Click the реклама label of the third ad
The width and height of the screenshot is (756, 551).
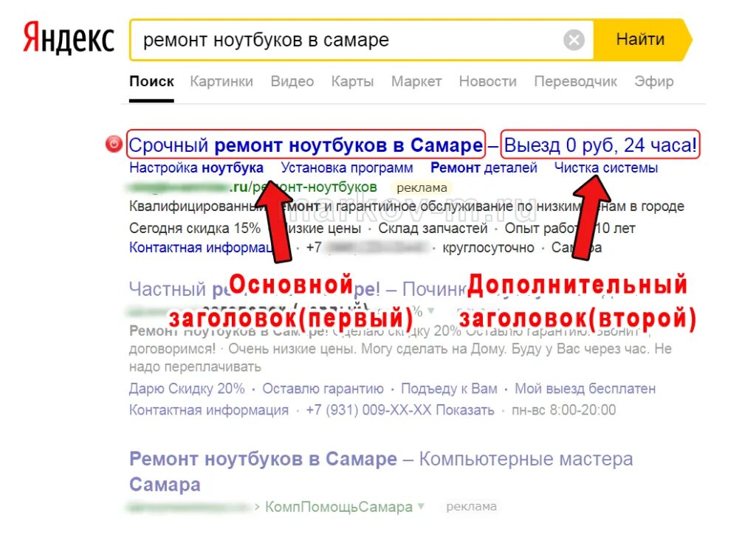tap(472, 507)
